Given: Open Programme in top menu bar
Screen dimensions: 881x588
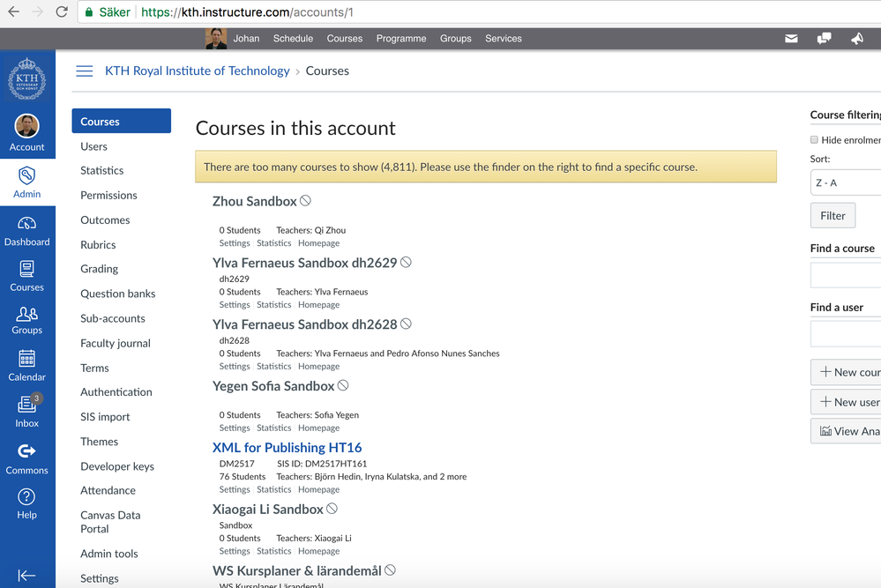Looking at the screenshot, I should pyautogui.click(x=401, y=39).
